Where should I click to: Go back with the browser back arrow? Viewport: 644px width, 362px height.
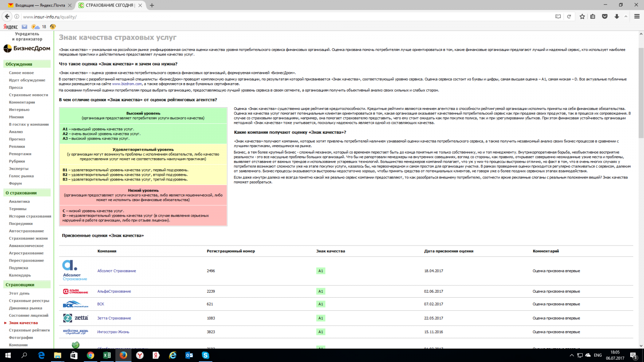click(x=7, y=16)
